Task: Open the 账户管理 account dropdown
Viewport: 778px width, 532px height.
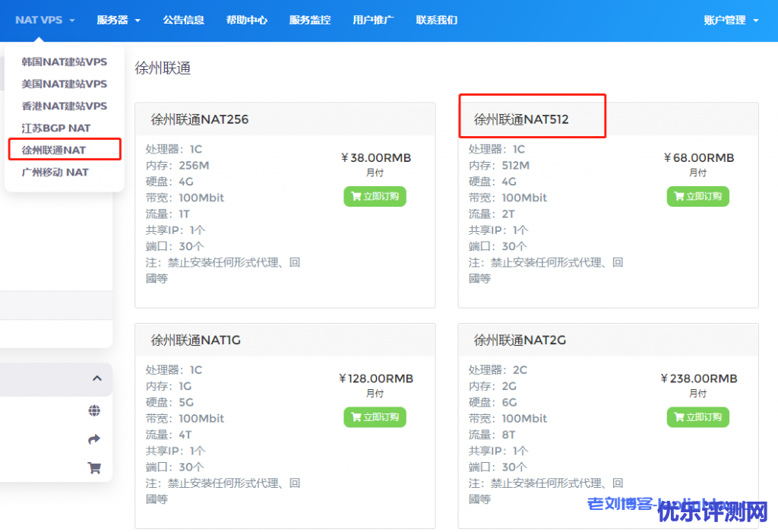Action: (x=731, y=21)
